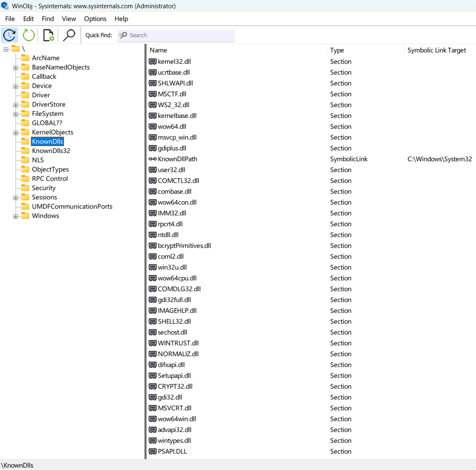Select the wintypes.dll row

[311, 441]
